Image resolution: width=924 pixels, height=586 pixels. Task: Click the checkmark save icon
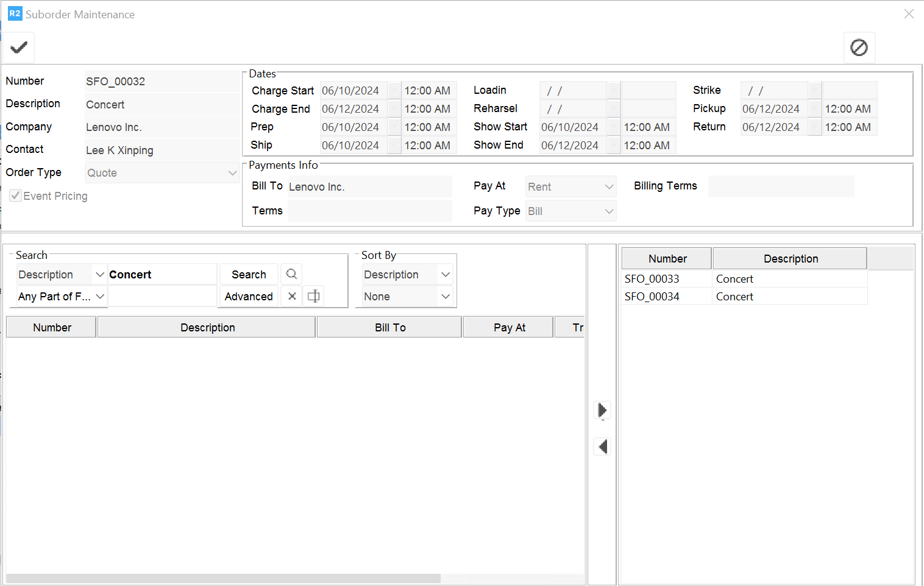[19, 48]
